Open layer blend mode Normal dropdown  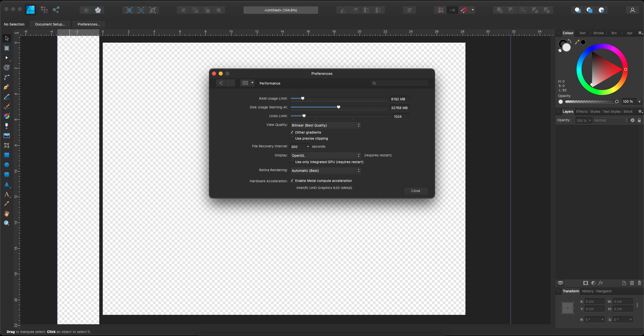[x=610, y=120]
